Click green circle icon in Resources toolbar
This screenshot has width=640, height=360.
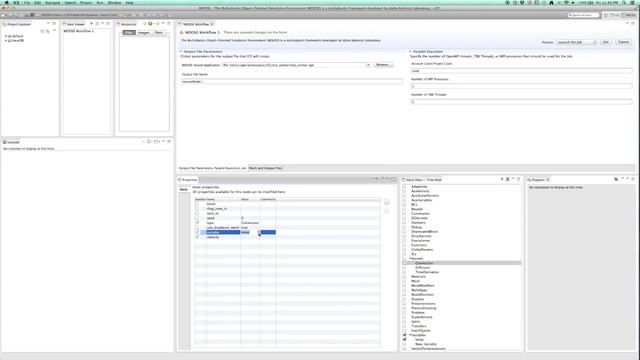[x=150, y=24]
